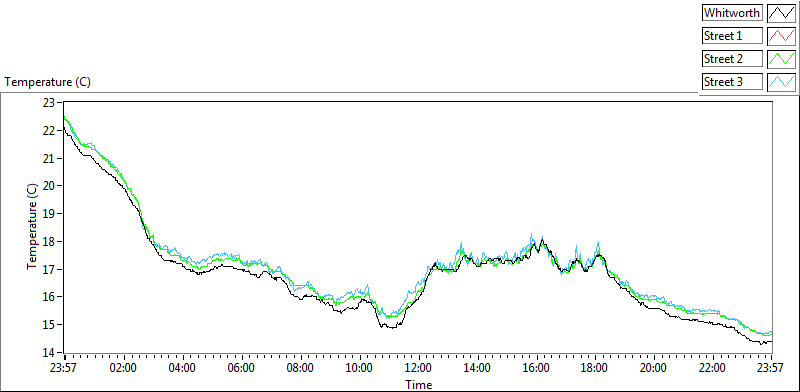Click the 18 value on temperature axis

(x=48, y=241)
